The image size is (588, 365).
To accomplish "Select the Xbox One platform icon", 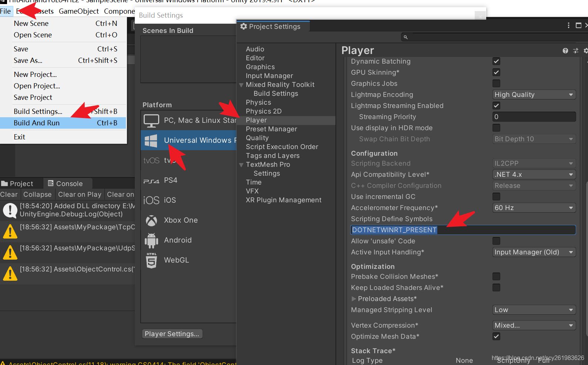I will pyautogui.click(x=151, y=220).
